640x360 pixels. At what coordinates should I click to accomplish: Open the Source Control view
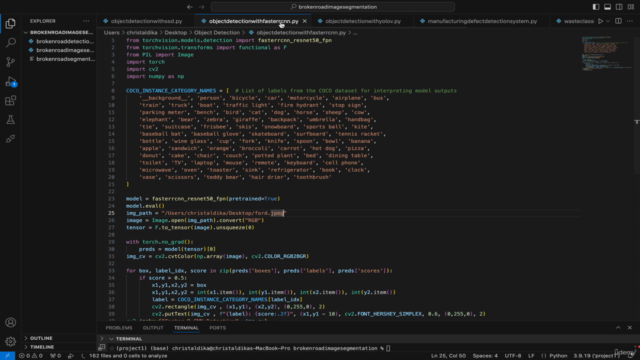pyautogui.click(x=11, y=62)
